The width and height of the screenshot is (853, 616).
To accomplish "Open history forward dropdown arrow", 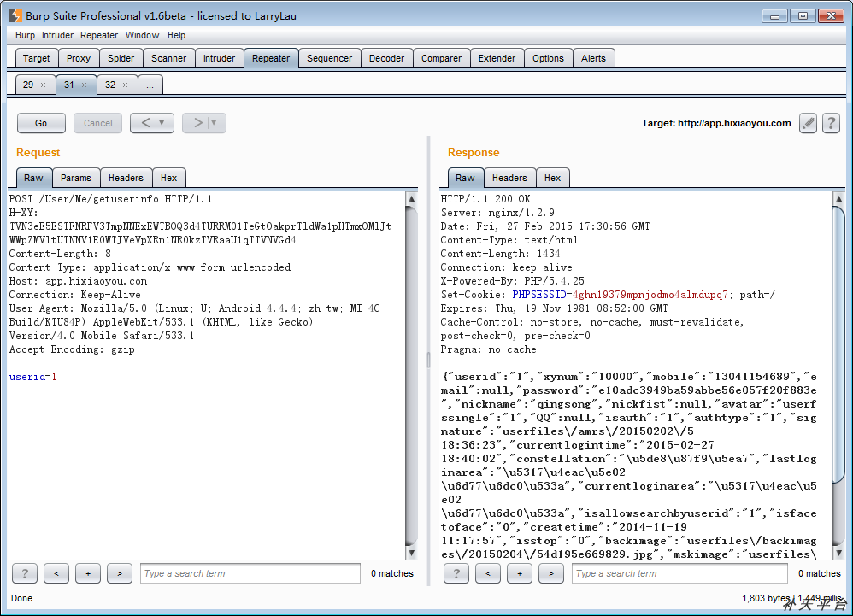I will coord(214,123).
